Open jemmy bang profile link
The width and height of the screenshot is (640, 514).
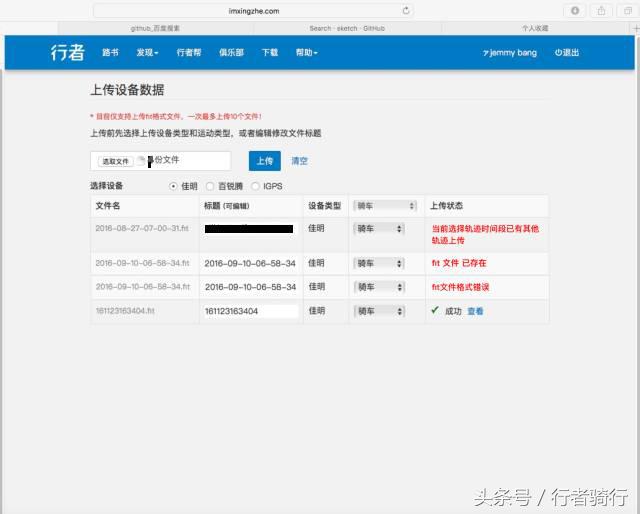point(510,53)
